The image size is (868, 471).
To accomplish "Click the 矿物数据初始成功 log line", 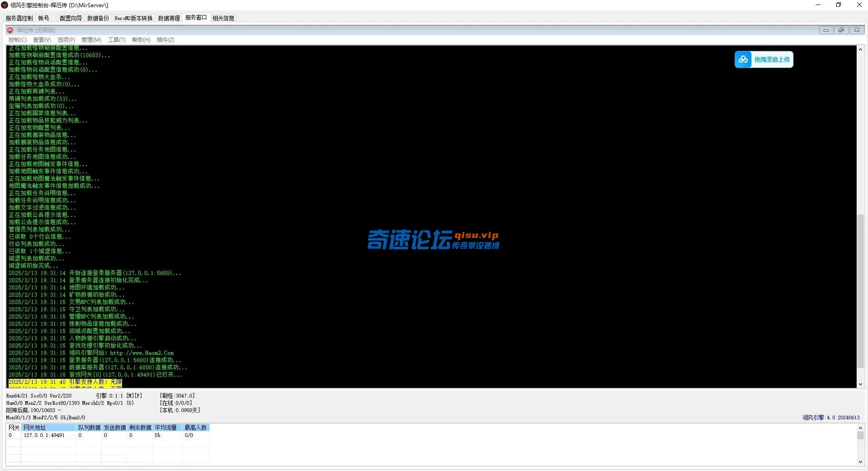I will point(66,295).
